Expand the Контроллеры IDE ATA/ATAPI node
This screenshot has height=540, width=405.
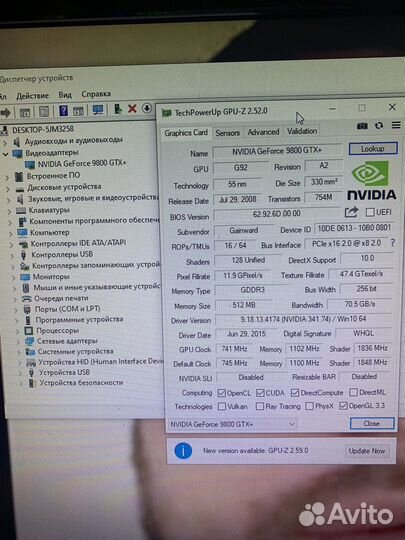coord(11,245)
